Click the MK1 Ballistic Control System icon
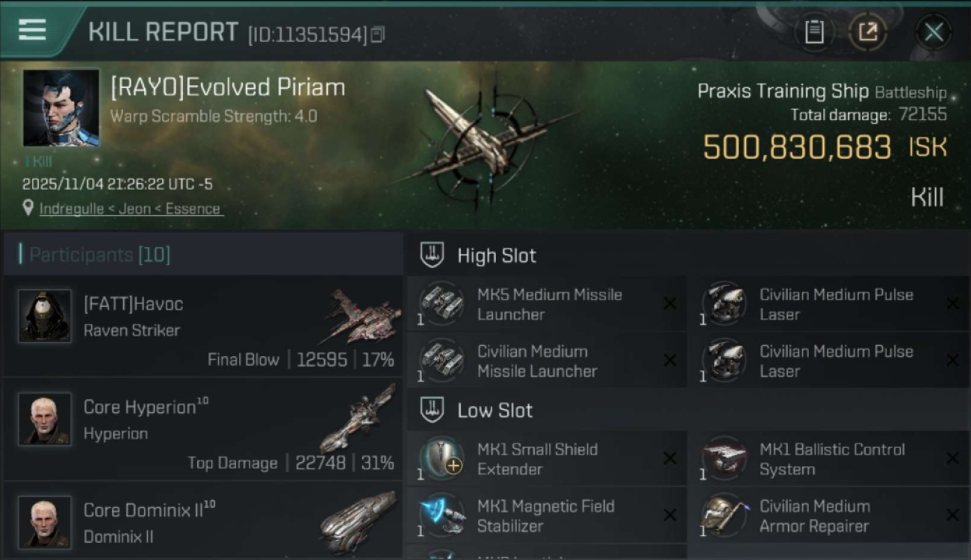The height and width of the screenshot is (560, 971). click(723, 458)
